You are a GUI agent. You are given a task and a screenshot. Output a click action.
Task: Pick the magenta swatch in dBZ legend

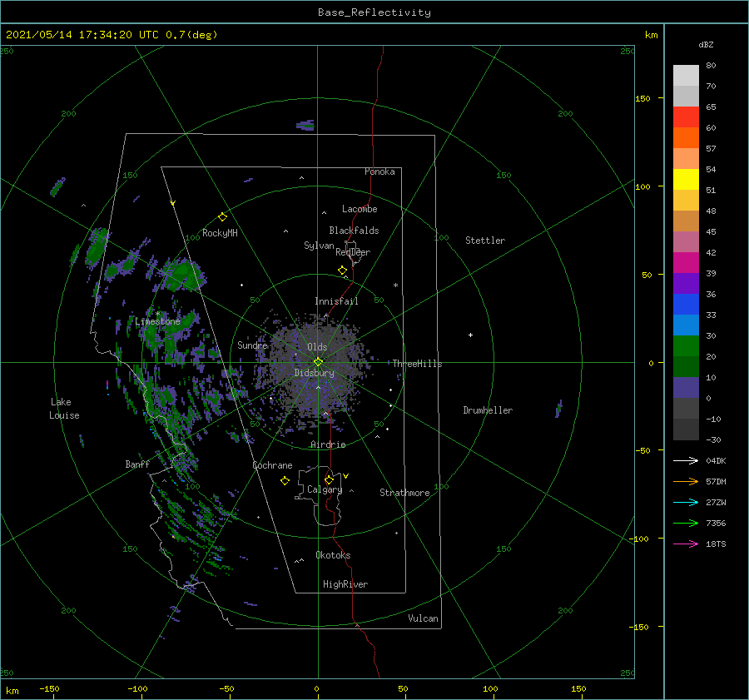pos(686,262)
